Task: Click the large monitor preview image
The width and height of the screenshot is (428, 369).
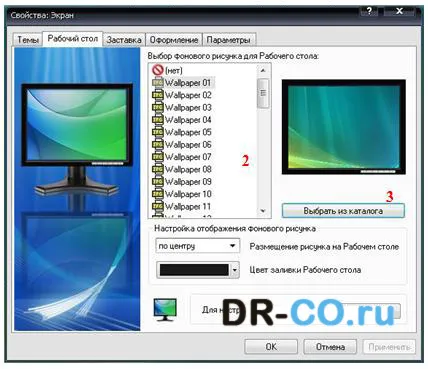Action: (x=77, y=140)
